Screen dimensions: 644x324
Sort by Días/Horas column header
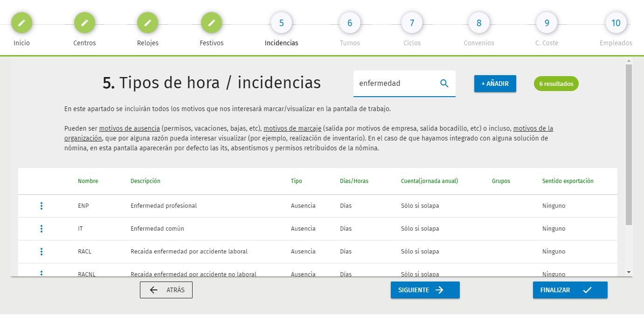354,181
